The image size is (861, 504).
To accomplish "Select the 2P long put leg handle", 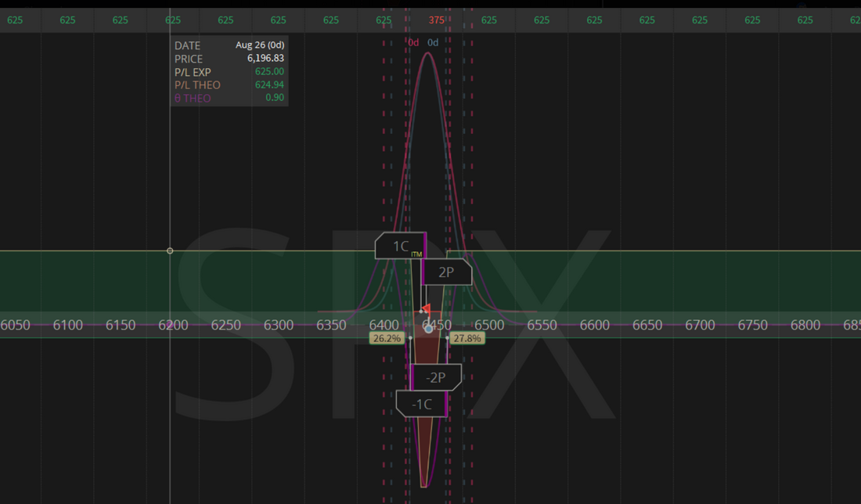I will click(x=446, y=272).
